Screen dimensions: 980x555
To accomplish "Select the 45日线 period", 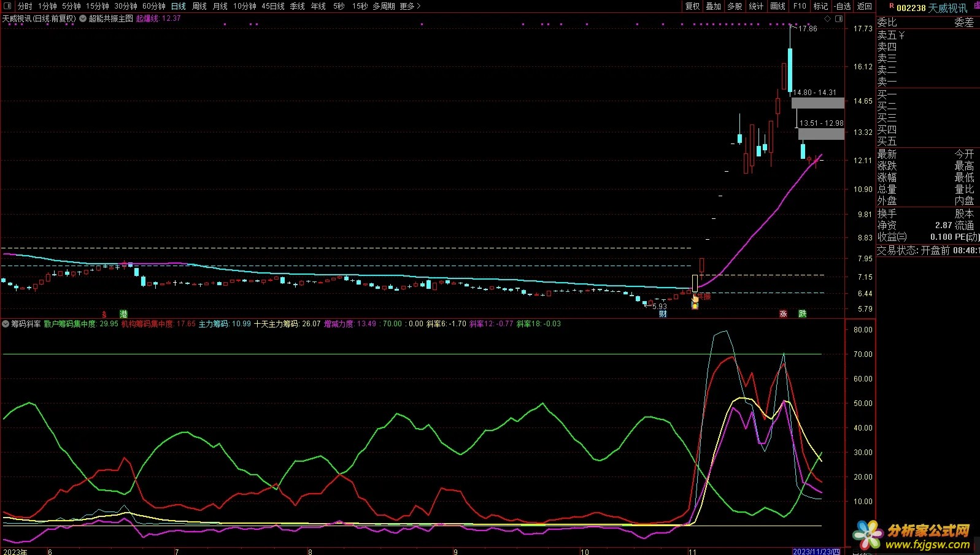I will (x=272, y=6).
